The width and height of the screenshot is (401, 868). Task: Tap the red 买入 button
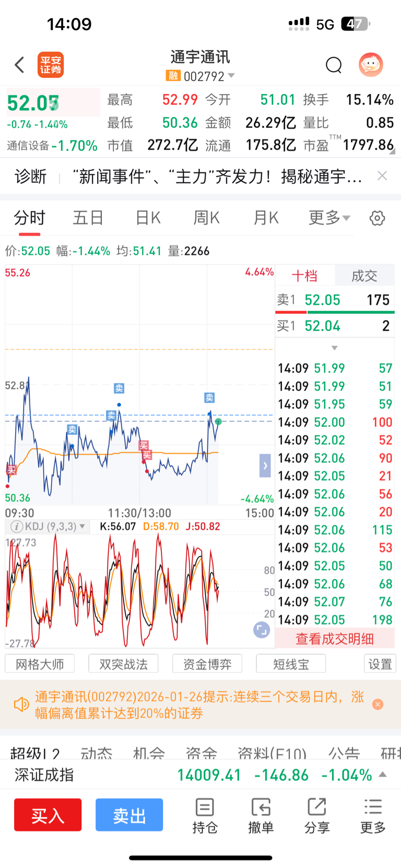(x=48, y=815)
